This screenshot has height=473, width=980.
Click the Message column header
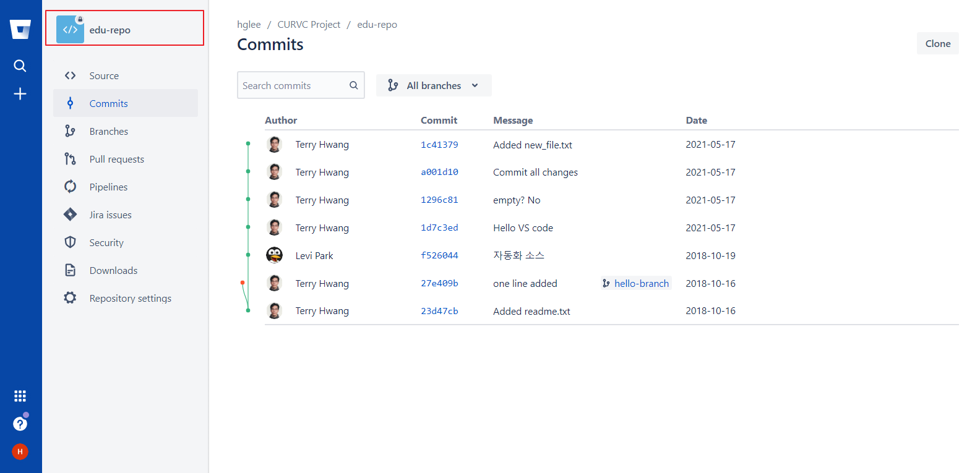point(513,120)
